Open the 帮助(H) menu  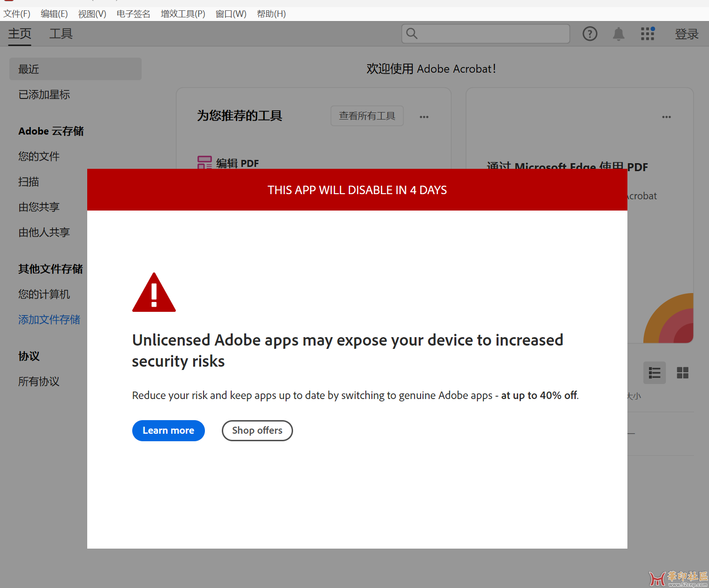coord(272,14)
